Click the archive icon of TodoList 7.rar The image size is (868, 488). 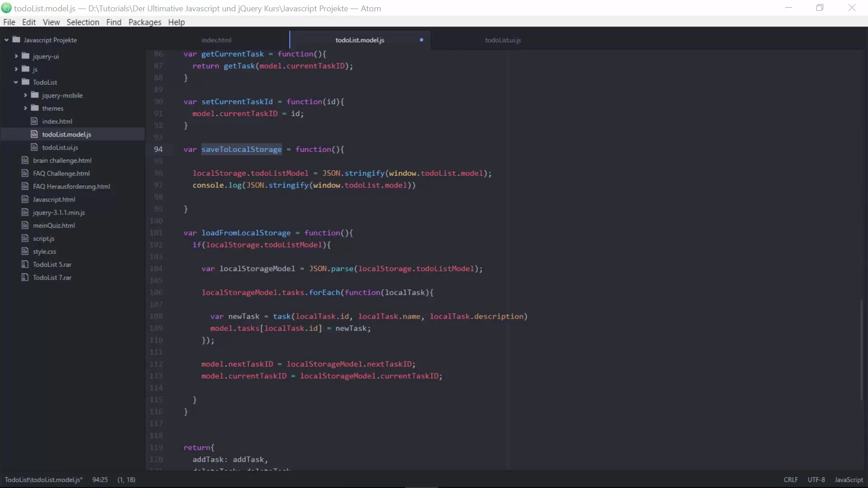pos(25,277)
